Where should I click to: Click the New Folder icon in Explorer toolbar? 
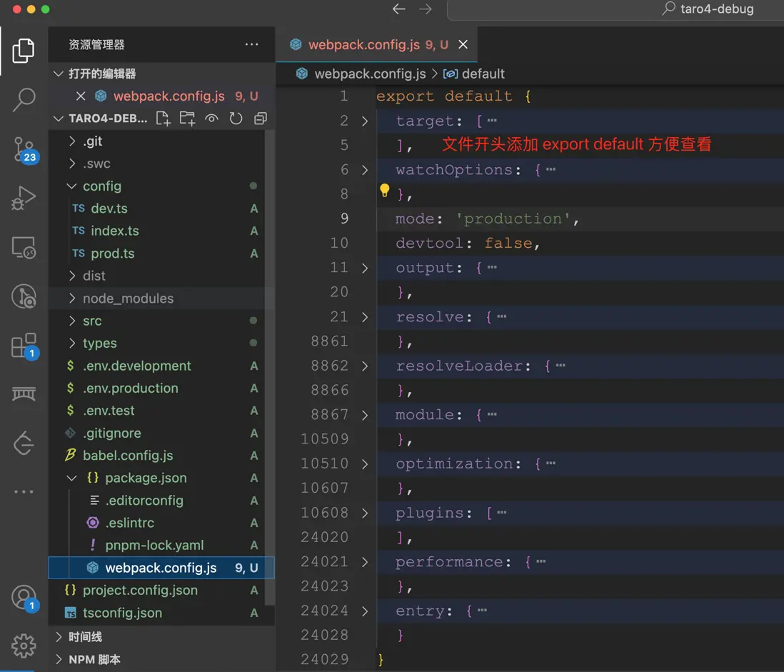coord(187,119)
